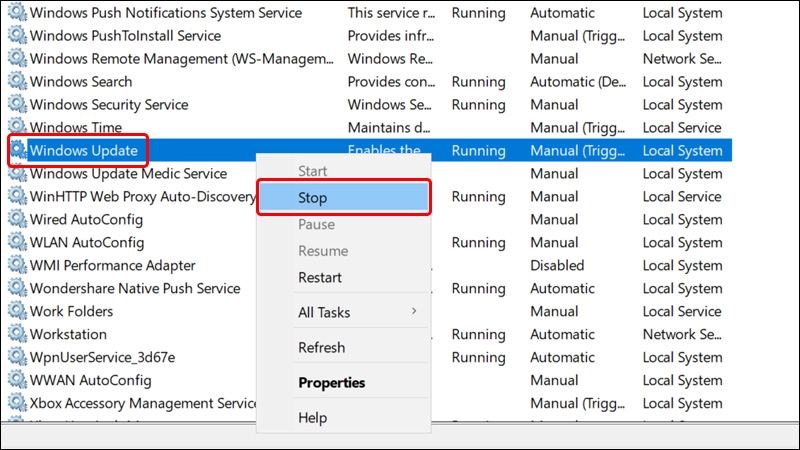Click 'Automatic' startup type of Wondershare Native Push Service
Image resolution: width=800 pixels, height=450 pixels.
pos(562,288)
